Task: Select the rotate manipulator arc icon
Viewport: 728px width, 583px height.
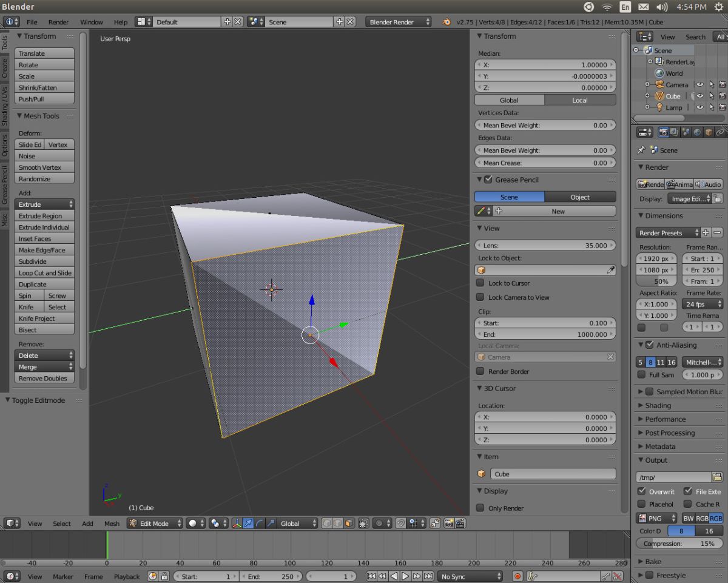Action: pos(259,523)
